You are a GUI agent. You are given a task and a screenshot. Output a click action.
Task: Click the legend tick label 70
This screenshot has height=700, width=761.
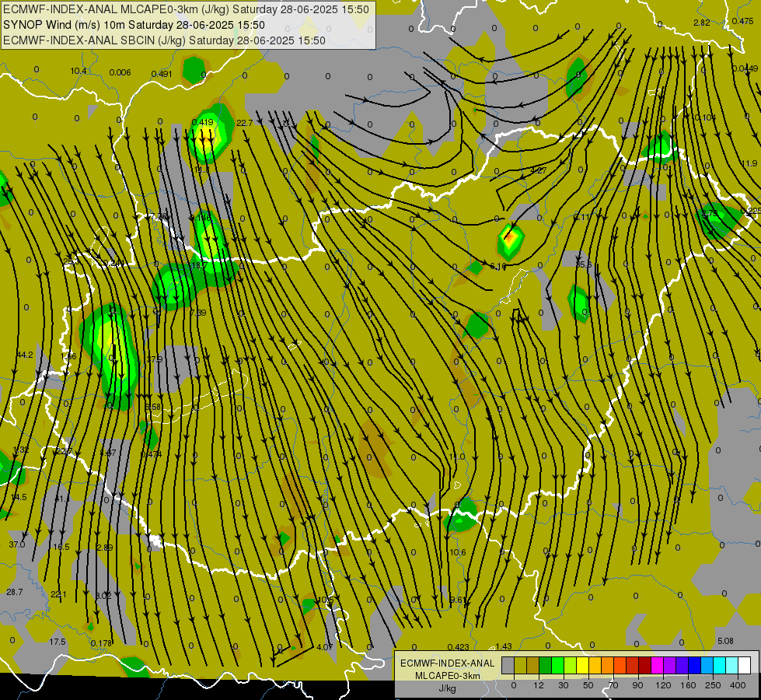(x=613, y=685)
